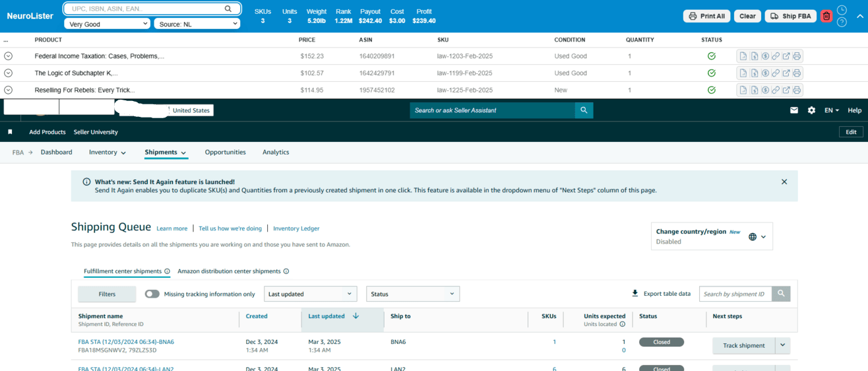The height and width of the screenshot is (371, 868).
Task: Open the Opportunities menu item
Action: (x=225, y=152)
